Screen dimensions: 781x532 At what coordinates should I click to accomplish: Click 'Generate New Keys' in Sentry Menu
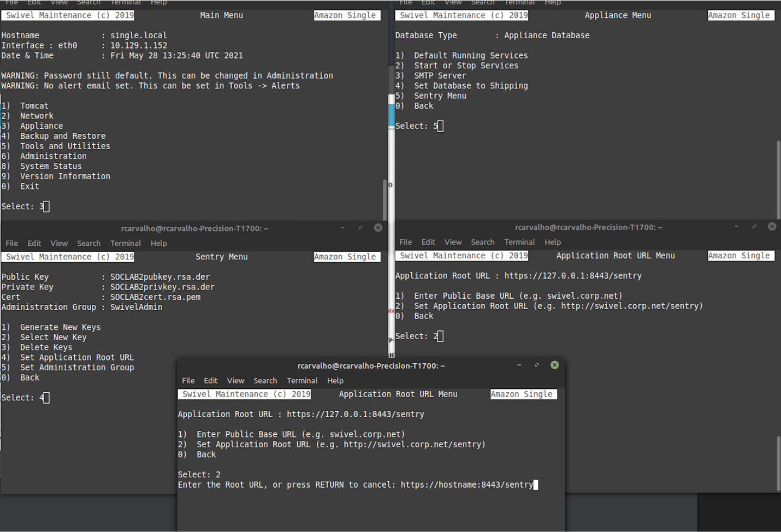tap(60, 327)
